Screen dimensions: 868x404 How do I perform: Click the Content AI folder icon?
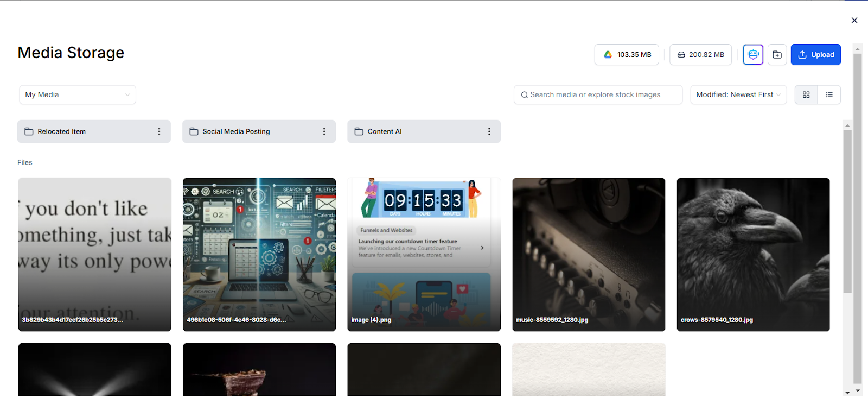click(x=359, y=131)
